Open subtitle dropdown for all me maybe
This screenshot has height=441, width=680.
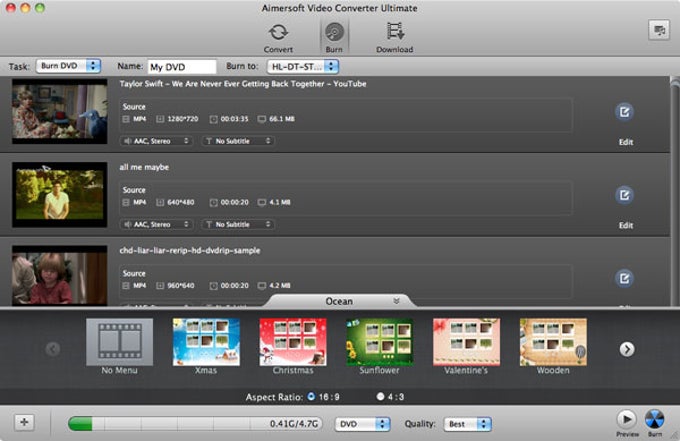[238, 224]
